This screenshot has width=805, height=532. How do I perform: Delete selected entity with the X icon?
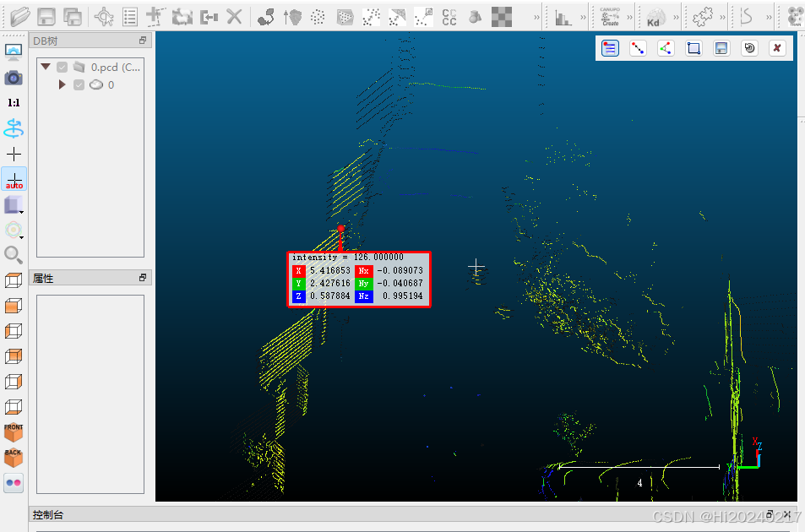[234, 17]
